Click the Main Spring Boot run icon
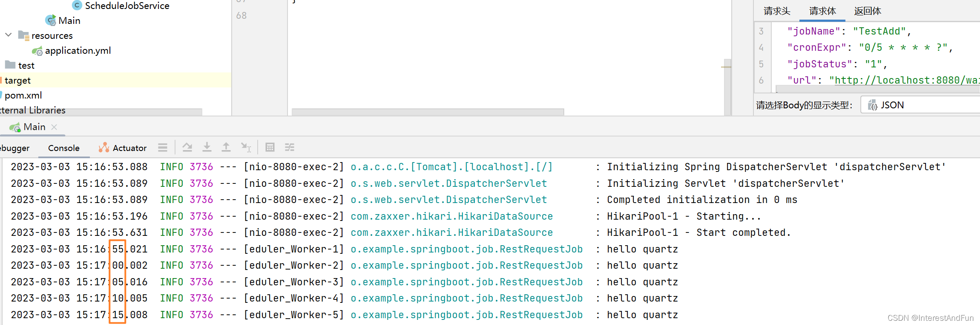The image size is (980, 325). [15, 127]
